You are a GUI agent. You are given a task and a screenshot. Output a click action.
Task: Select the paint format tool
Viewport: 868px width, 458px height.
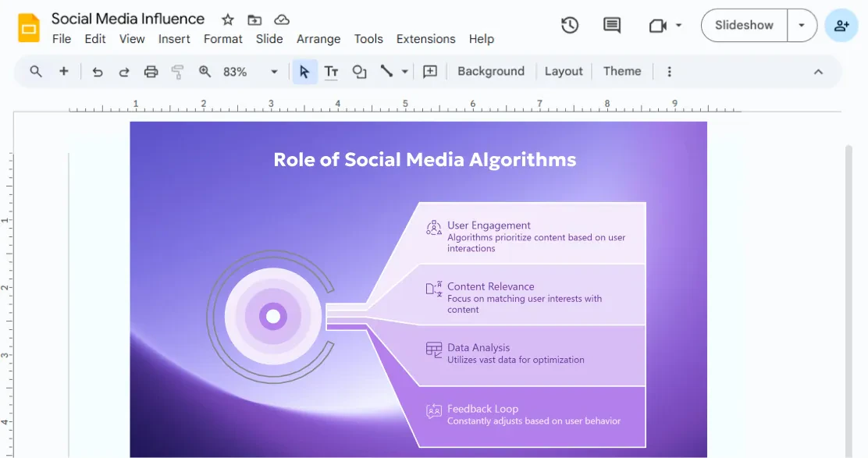tap(177, 71)
